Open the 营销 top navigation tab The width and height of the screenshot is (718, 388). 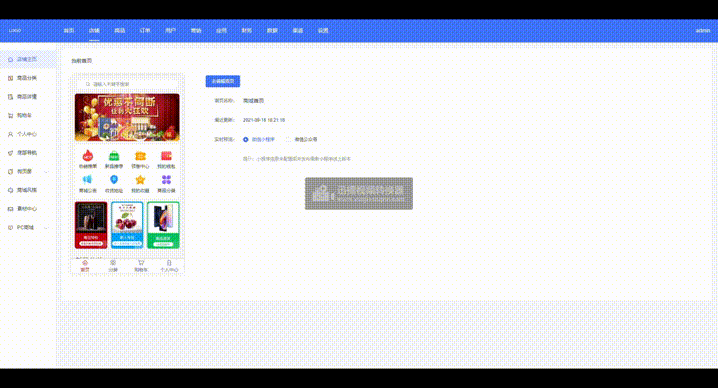tap(196, 30)
